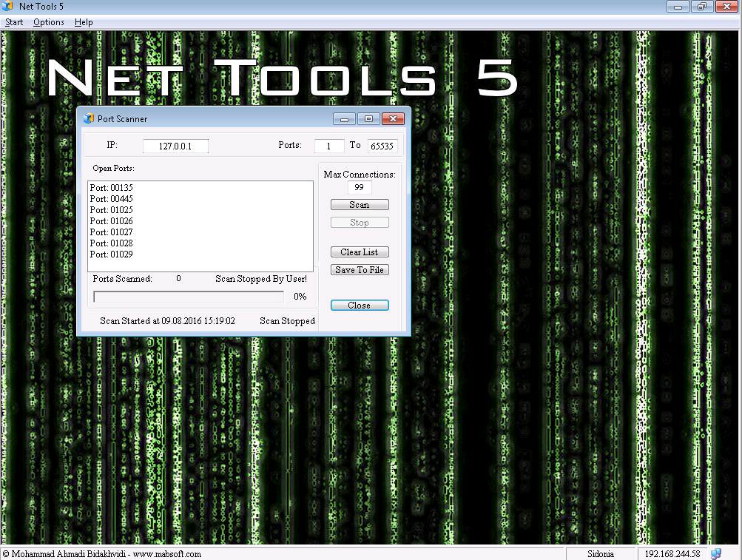Click the Close button in Port Scanner

[x=360, y=306]
